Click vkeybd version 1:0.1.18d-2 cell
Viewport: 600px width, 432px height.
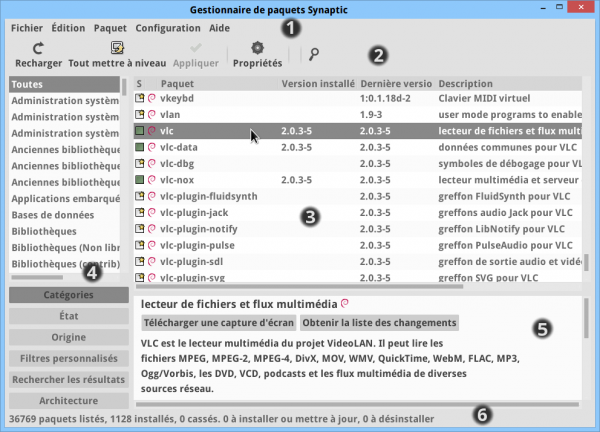coord(385,98)
